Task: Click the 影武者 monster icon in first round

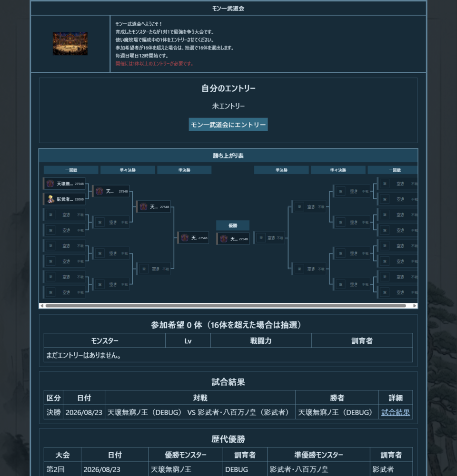Action: coord(50,199)
